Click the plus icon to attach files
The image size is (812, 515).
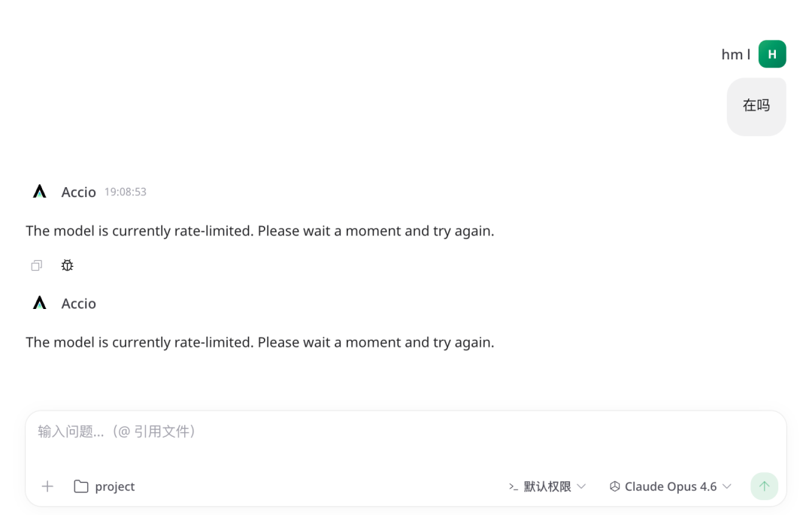(x=47, y=486)
